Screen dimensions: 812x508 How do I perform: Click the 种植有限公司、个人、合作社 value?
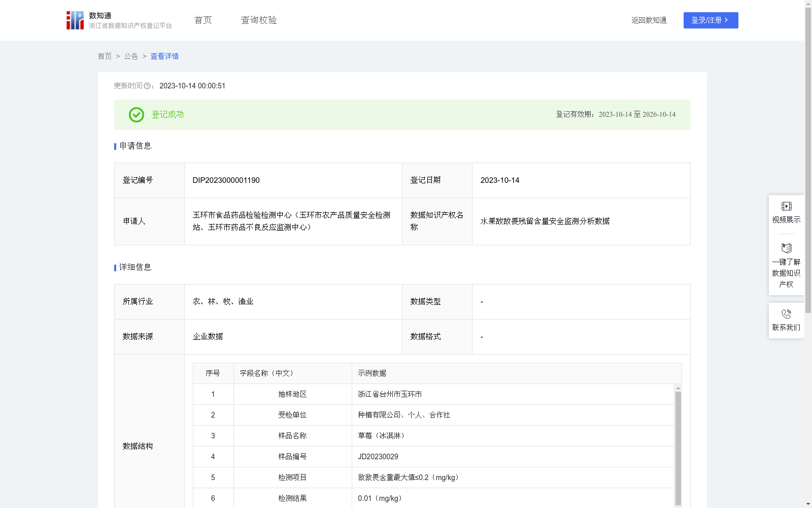pyautogui.click(x=404, y=415)
